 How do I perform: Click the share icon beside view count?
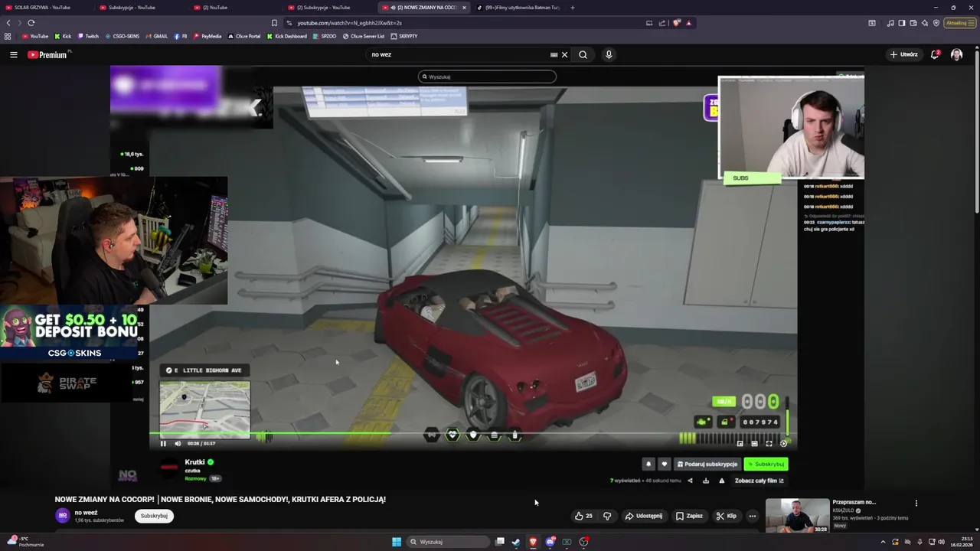pyautogui.click(x=690, y=481)
